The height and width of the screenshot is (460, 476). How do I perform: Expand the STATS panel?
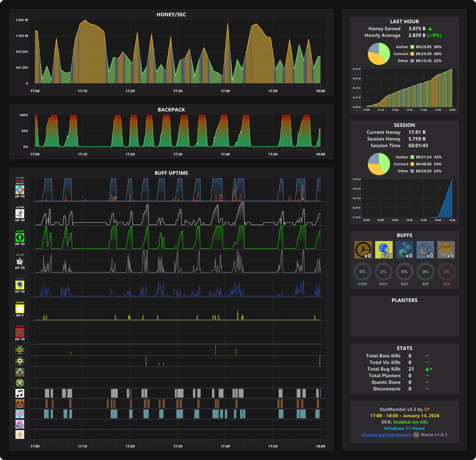[x=404, y=348]
